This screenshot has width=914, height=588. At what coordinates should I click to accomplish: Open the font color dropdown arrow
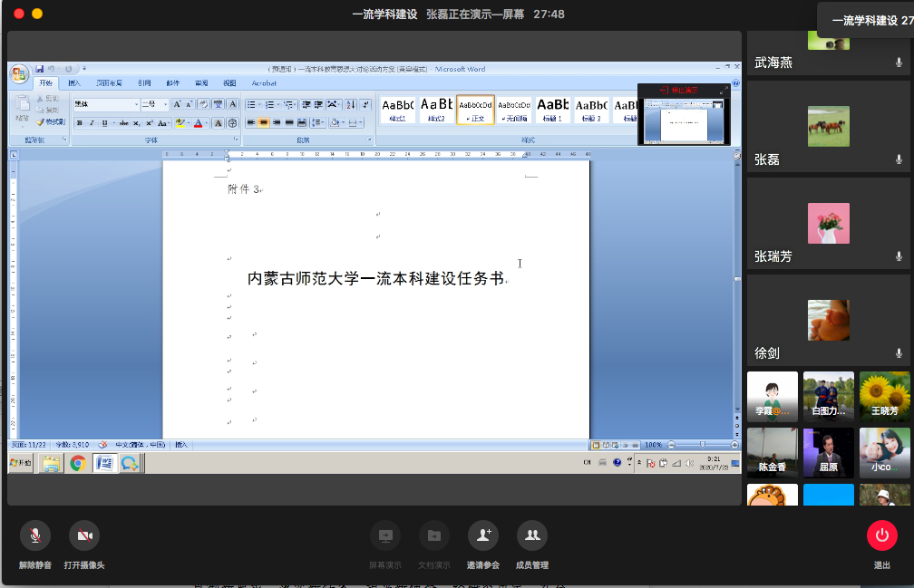(x=208, y=123)
